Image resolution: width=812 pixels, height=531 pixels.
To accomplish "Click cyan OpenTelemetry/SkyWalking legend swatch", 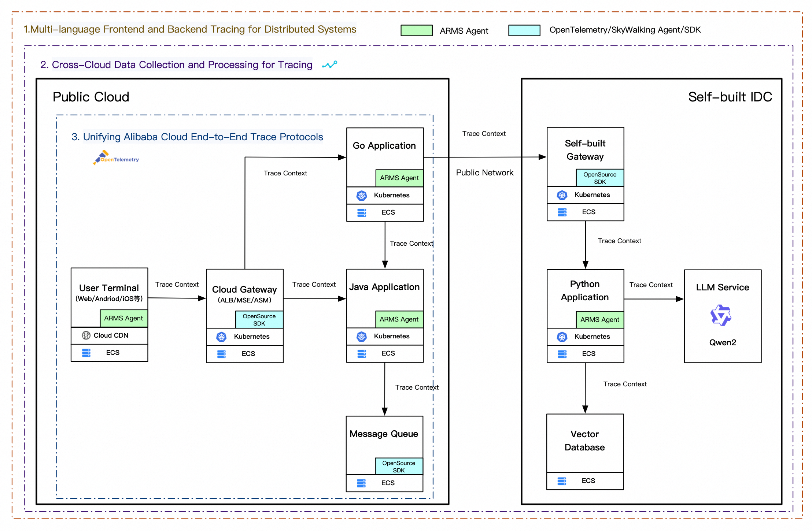I will coord(524,30).
